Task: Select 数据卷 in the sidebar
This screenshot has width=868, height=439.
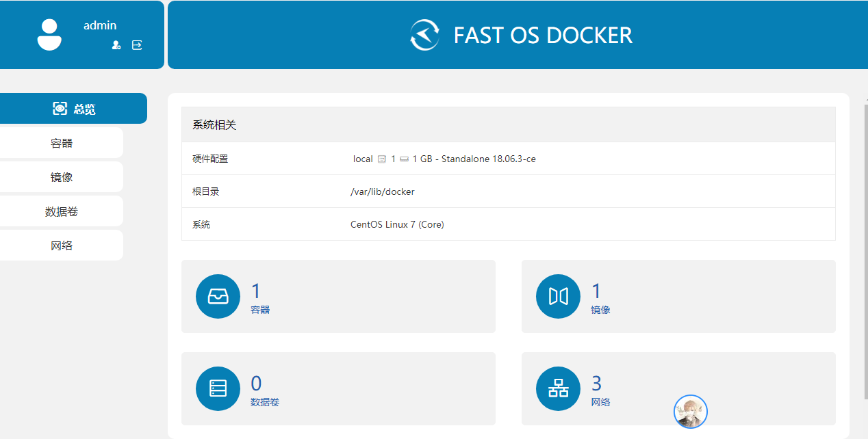Action: tap(60, 211)
